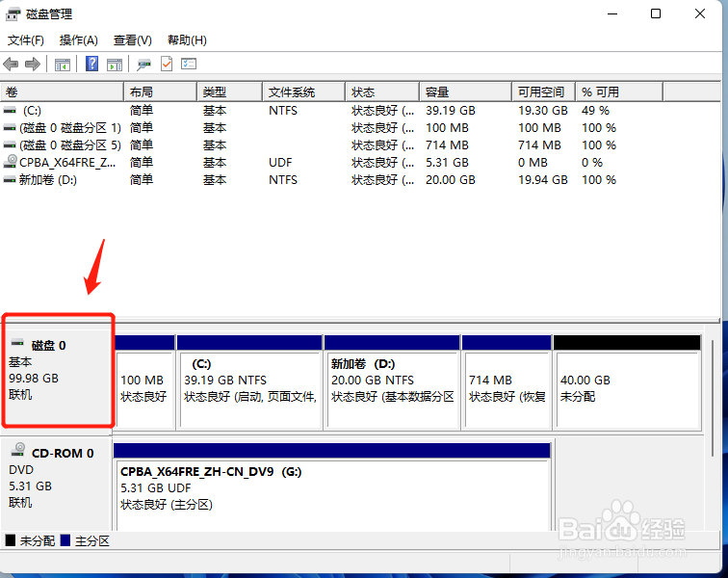Sort by the 布局 column header
The image size is (728, 578).
tap(161, 92)
